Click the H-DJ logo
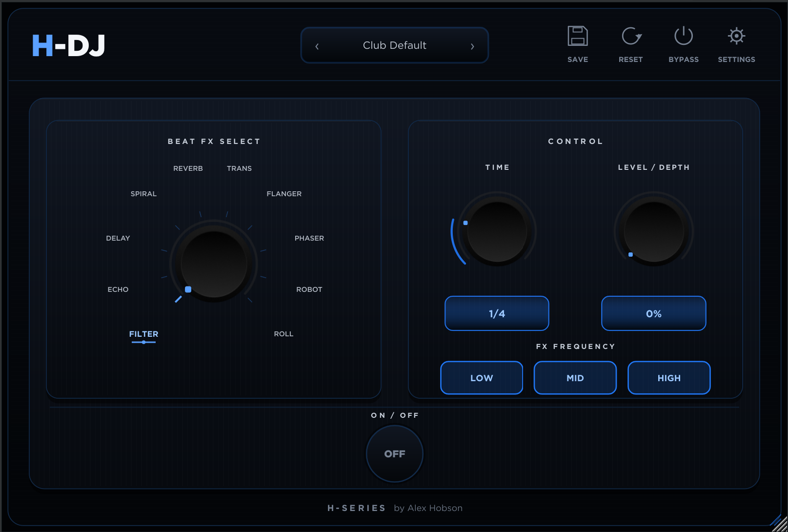The width and height of the screenshot is (788, 532). coord(69,45)
